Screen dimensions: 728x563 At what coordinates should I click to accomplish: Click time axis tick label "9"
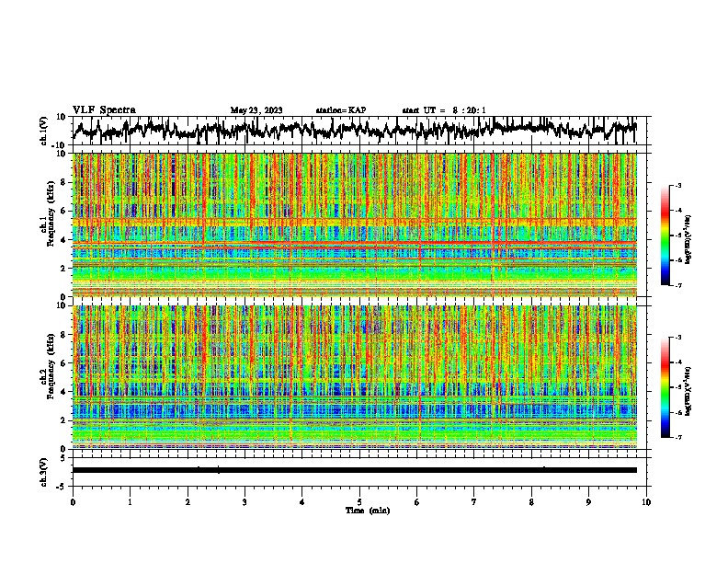click(x=588, y=502)
